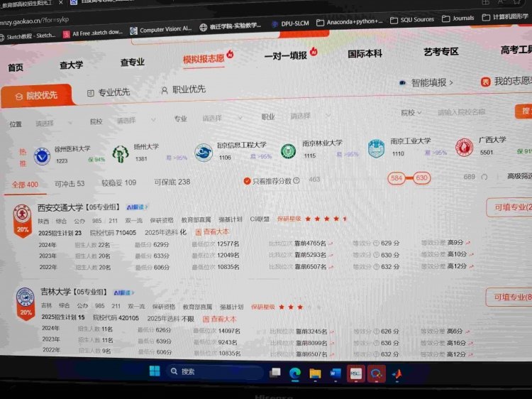Open File Explorer from taskbar
The width and height of the screenshot is (532, 399).
315,373
